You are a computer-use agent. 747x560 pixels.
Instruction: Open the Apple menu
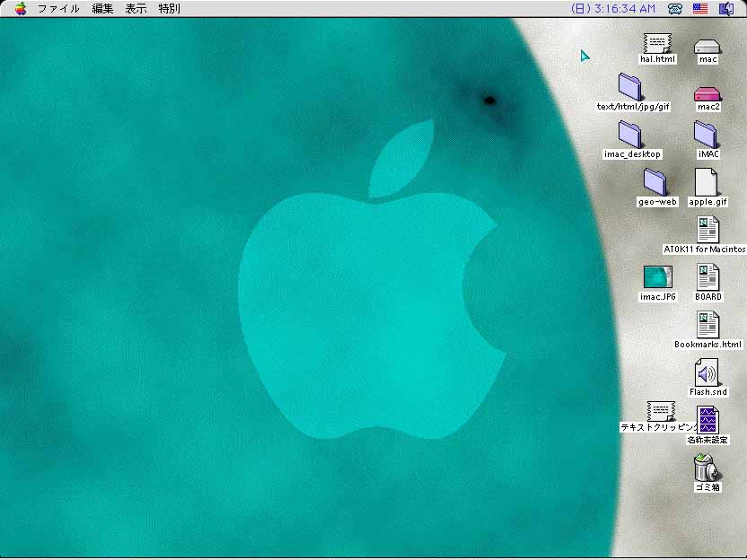tap(20, 9)
